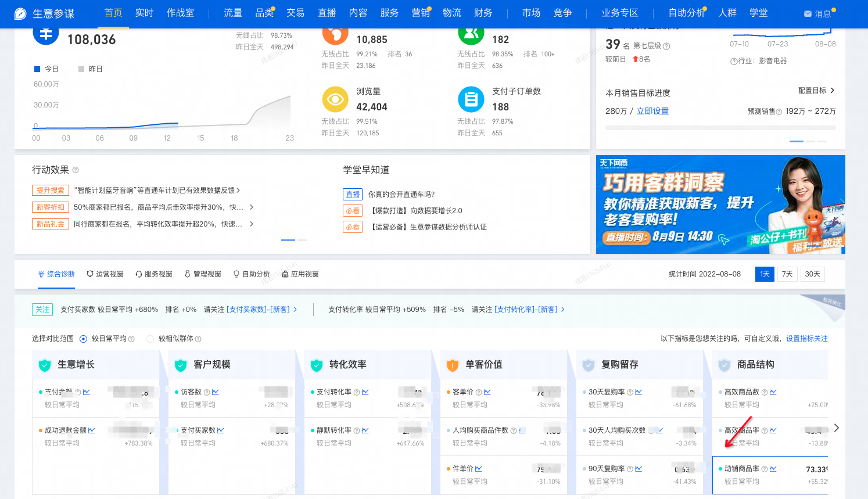
Task: Click the 生意参谋 logo icon
Action: pos(21,13)
